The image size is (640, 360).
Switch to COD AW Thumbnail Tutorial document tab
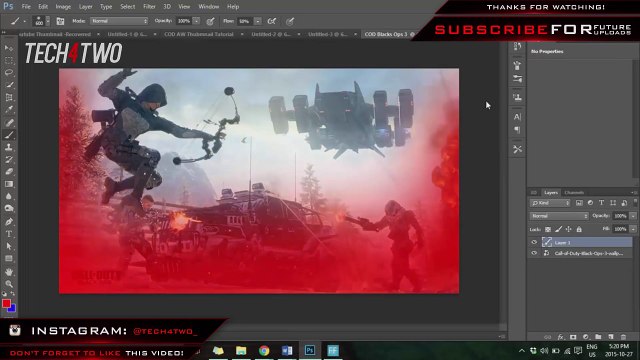coord(199,34)
